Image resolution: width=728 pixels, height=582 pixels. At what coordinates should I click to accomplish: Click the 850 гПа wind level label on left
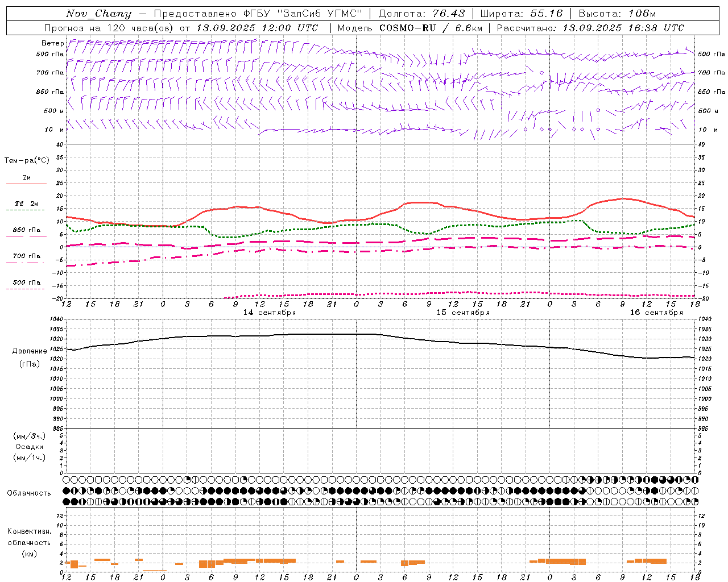click(x=50, y=92)
